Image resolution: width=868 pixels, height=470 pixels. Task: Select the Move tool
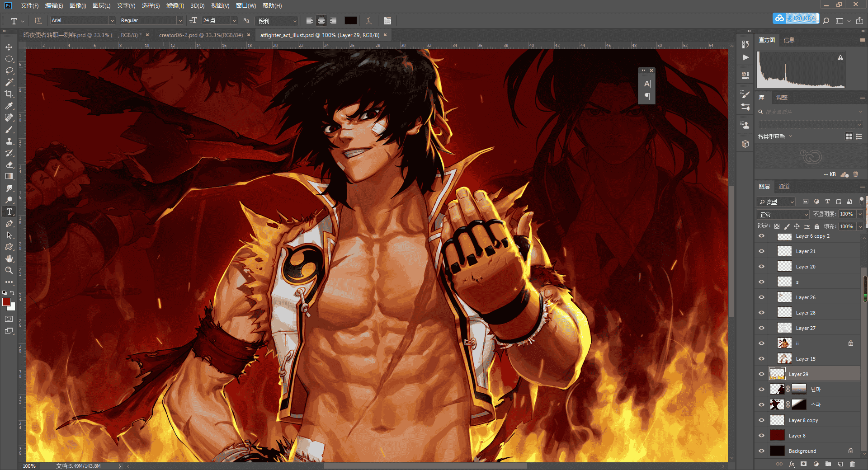tap(9, 47)
